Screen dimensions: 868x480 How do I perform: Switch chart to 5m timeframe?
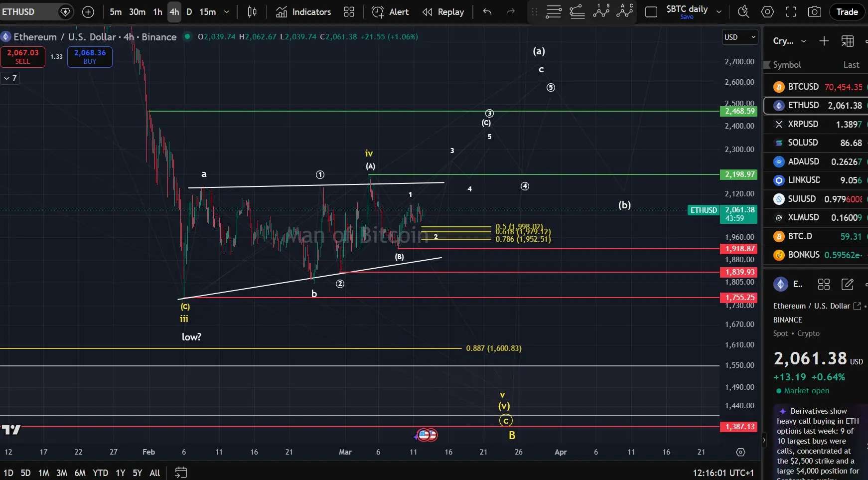[x=116, y=12]
